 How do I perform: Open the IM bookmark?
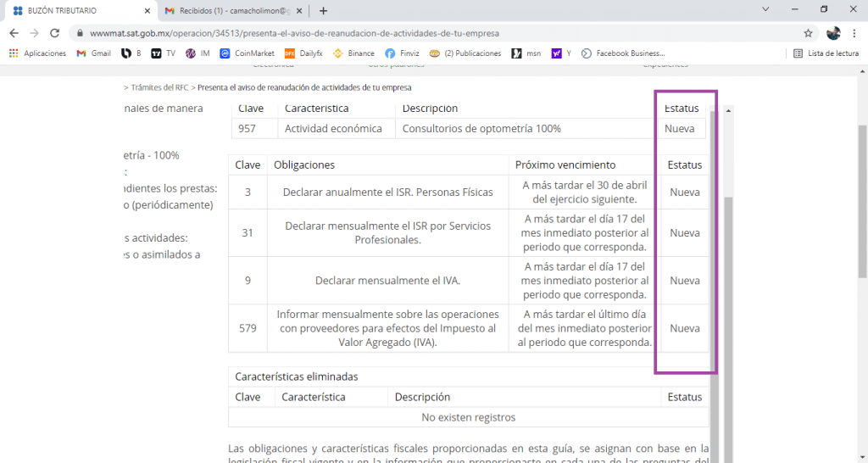click(198, 53)
